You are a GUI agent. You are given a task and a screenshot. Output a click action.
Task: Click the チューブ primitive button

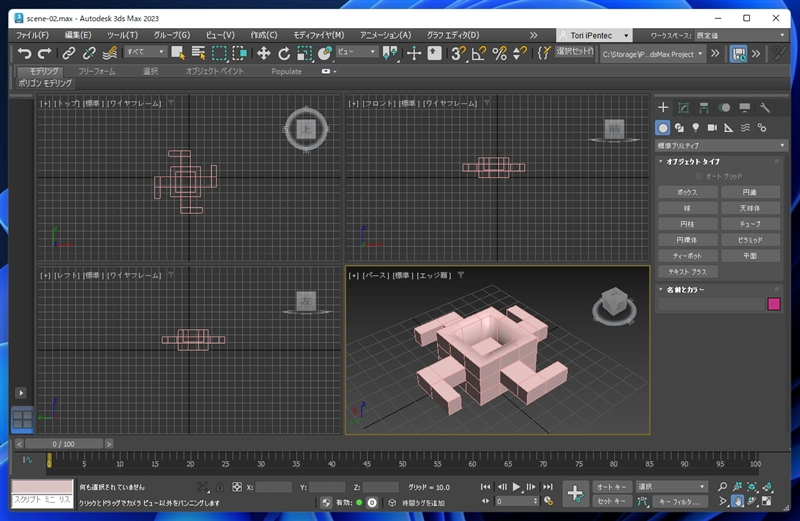750,224
